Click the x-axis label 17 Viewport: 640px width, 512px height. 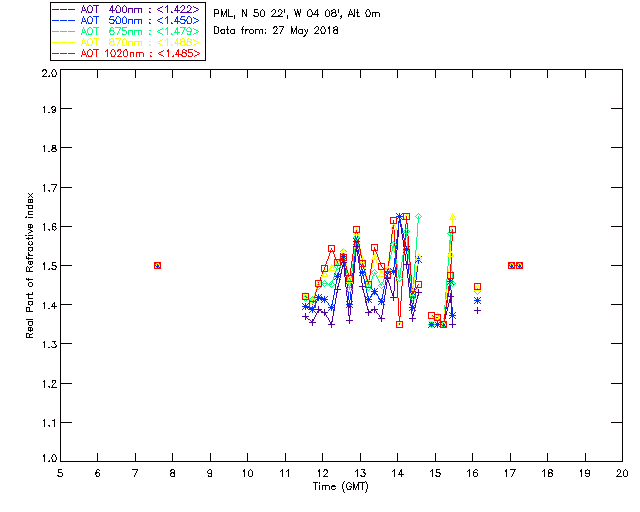510,473
